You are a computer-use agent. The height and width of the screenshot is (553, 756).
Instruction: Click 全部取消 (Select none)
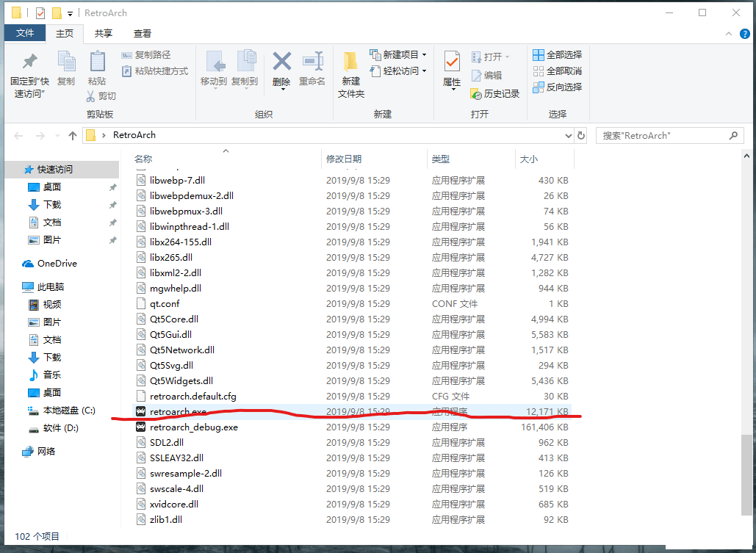pyautogui.click(x=558, y=71)
